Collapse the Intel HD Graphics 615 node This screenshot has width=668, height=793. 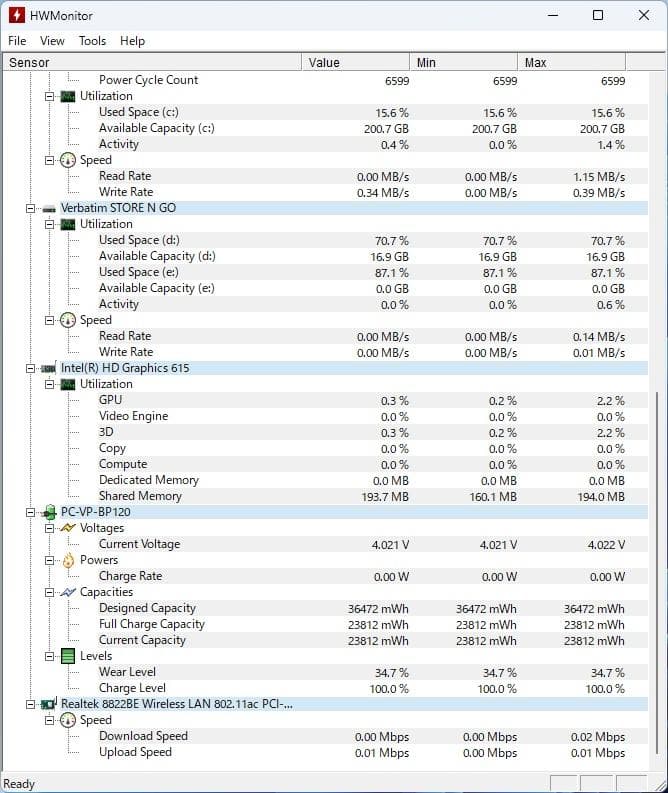click(31, 368)
